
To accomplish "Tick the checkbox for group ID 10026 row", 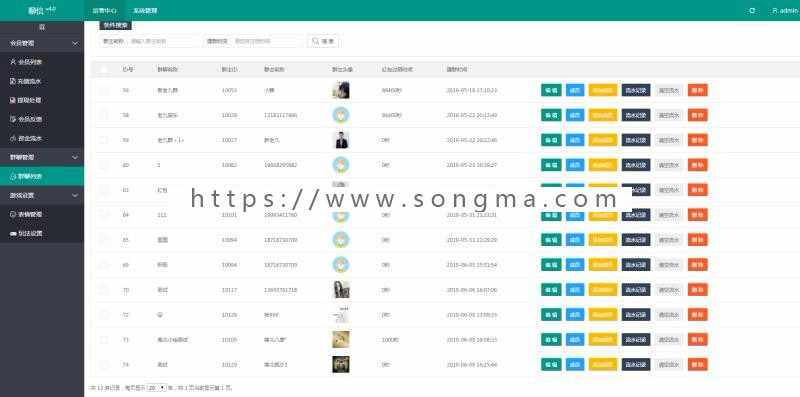I will coord(104,115).
